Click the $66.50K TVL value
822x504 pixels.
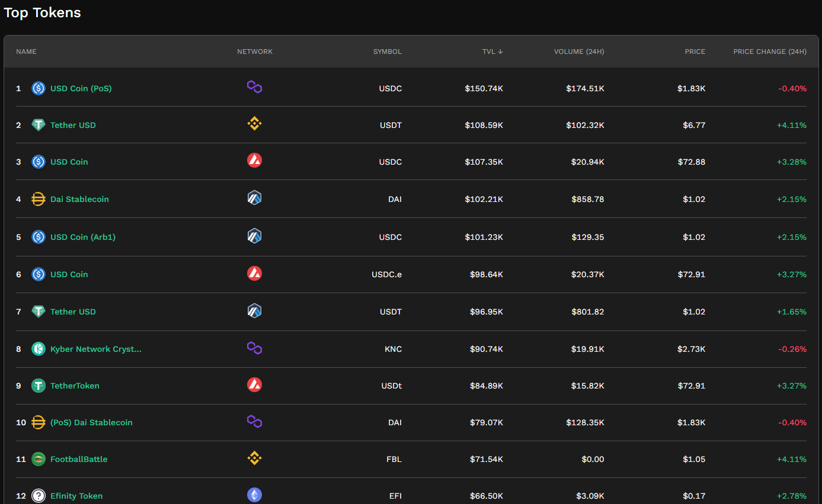[486, 496]
